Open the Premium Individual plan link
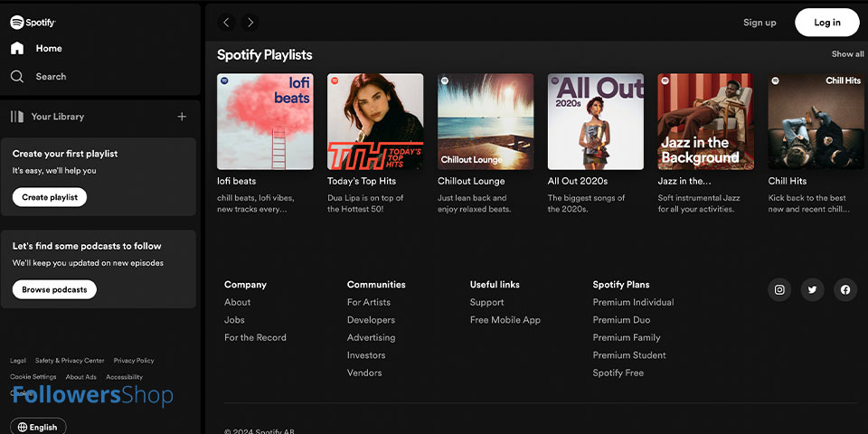The width and height of the screenshot is (868, 434). coord(633,302)
